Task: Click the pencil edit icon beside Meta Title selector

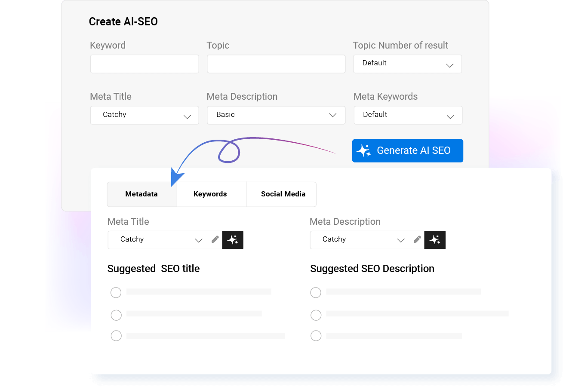Action: click(x=215, y=240)
